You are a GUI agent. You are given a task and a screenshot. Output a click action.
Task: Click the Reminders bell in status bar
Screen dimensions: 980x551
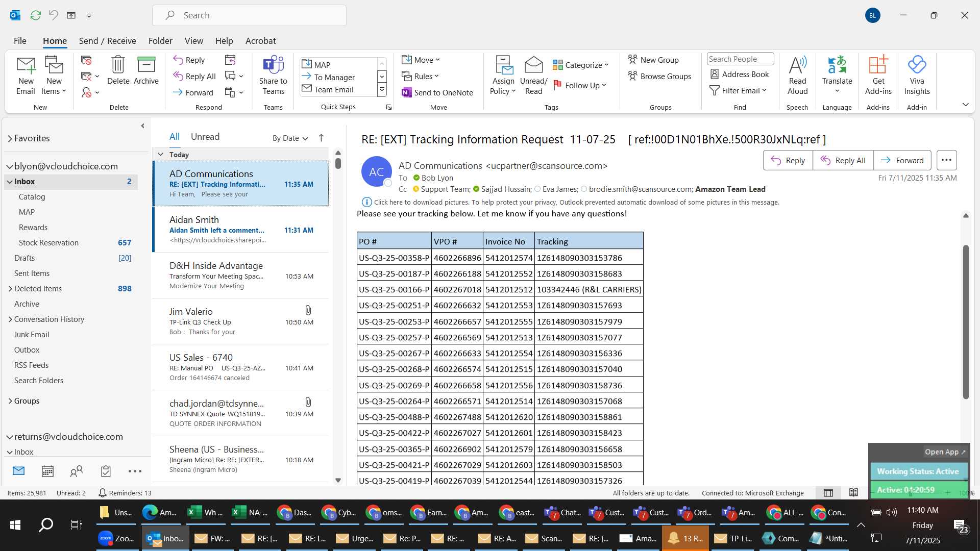click(x=102, y=493)
